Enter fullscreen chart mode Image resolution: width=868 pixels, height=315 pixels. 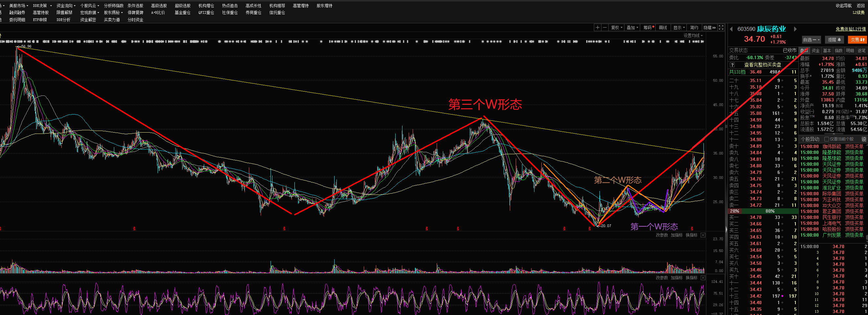pyautogui.click(x=721, y=28)
